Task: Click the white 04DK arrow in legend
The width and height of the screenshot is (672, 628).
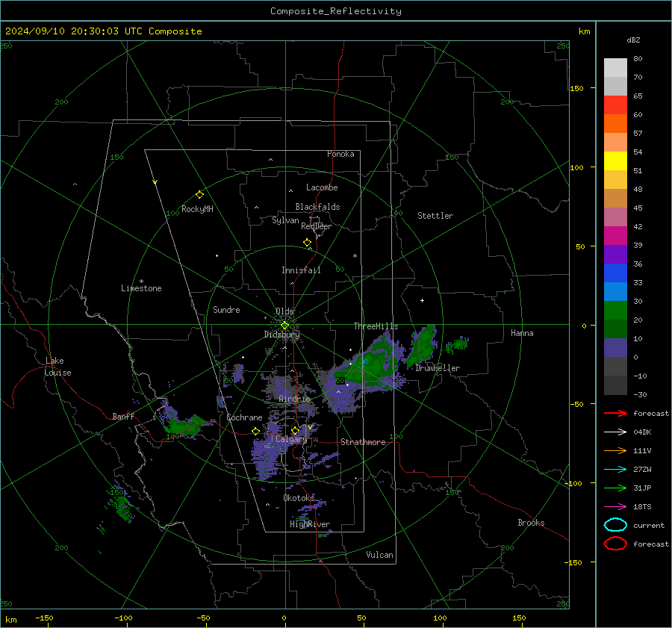Action: tap(615, 432)
